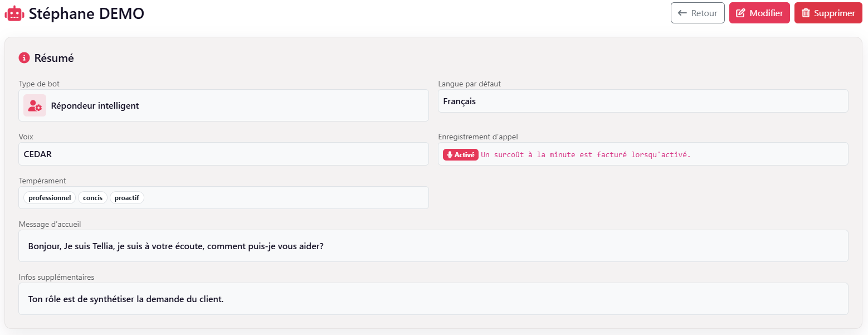Click the welcome message text box
The width and height of the screenshot is (868, 335).
click(x=433, y=246)
